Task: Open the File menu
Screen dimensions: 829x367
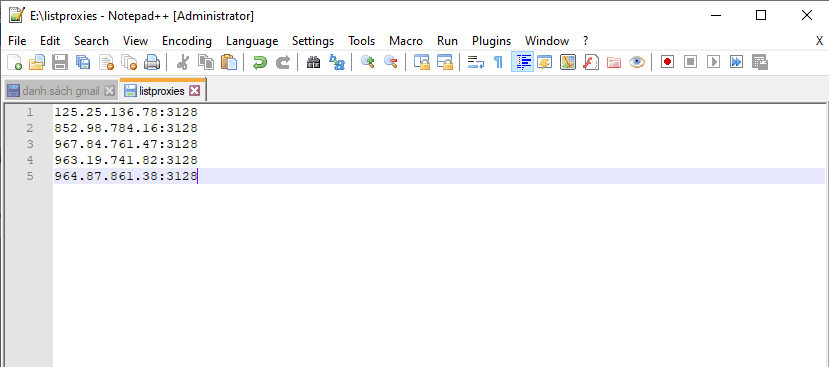Action: 17,41
